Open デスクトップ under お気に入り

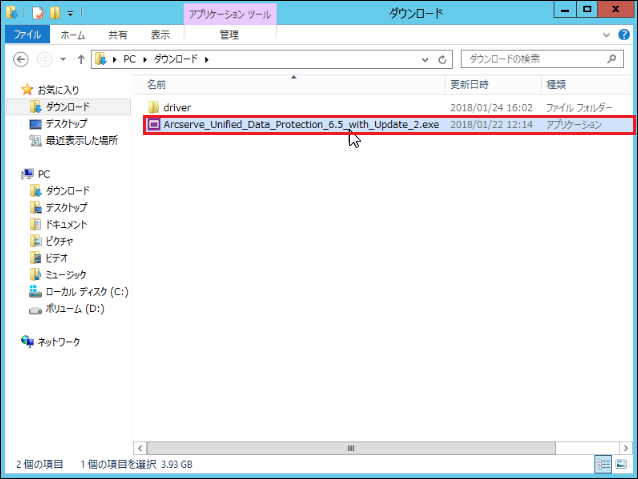coord(66,124)
